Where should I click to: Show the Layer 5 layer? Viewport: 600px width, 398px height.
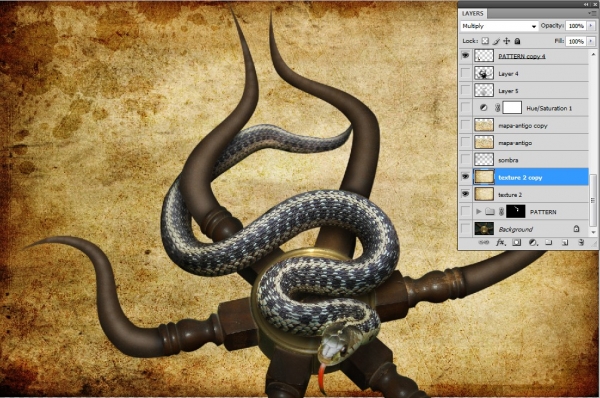coord(465,90)
